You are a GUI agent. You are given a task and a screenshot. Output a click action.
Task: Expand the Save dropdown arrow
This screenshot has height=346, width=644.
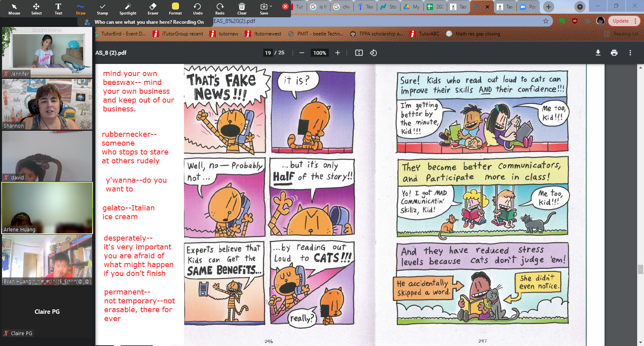tap(271, 6)
